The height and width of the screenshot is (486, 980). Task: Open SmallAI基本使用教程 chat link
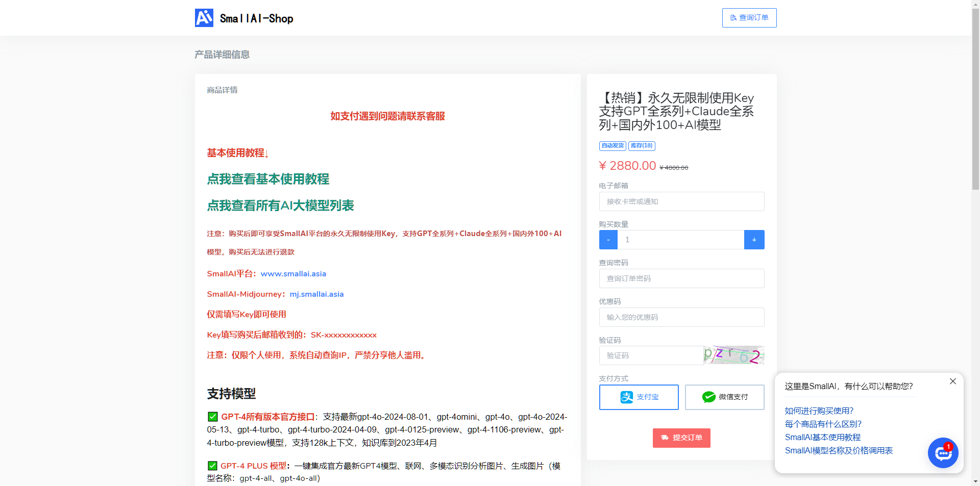[823, 438]
